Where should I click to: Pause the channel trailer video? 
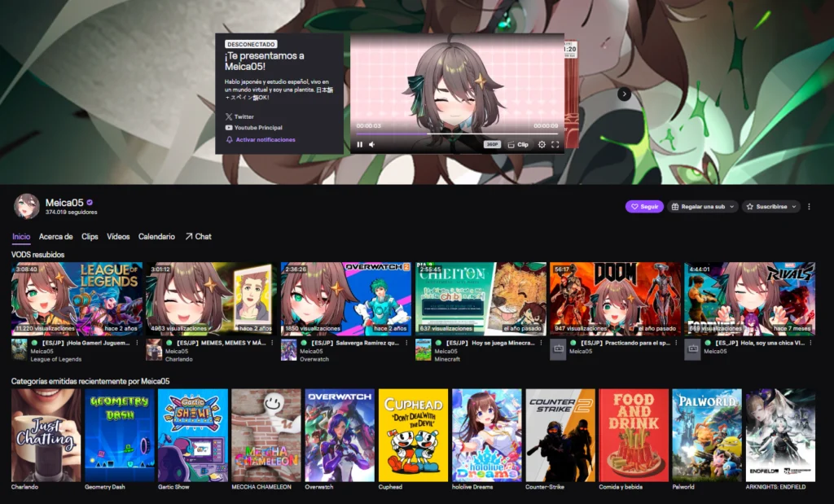pyautogui.click(x=360, y=145)
